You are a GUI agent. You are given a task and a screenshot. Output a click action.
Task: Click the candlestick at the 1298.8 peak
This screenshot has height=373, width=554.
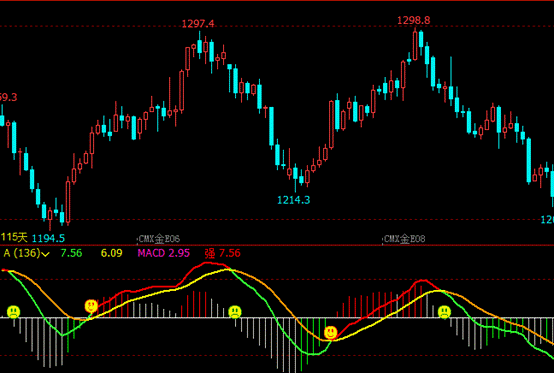tap(415, 45)
